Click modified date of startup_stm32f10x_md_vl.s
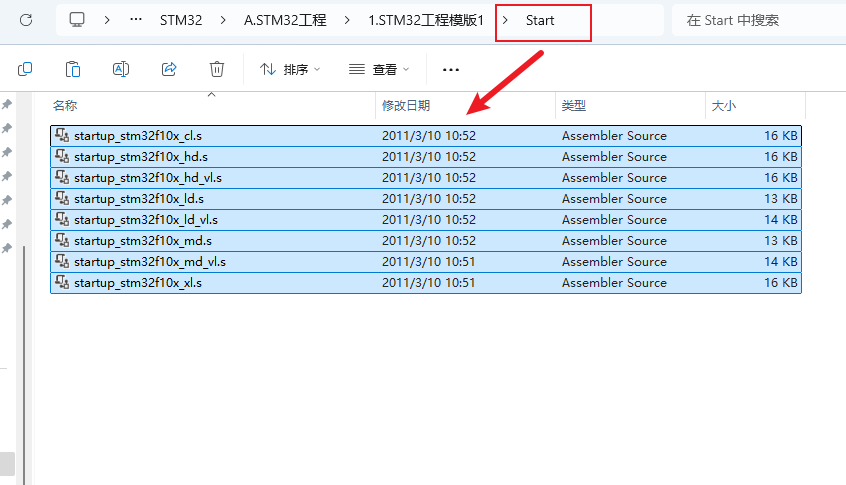The width and height of the screenshot is (846, 485). click(x=428, y=262)
